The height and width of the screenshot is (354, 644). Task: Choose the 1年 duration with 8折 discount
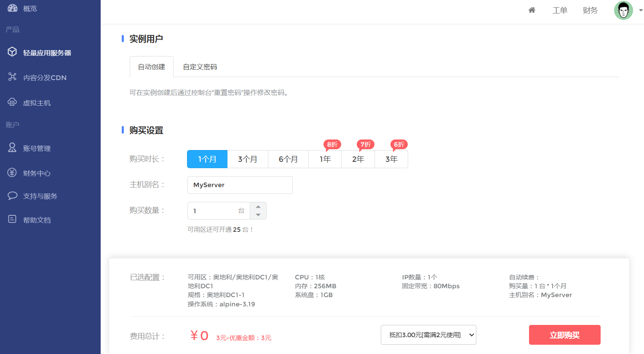tap(325, 159)
